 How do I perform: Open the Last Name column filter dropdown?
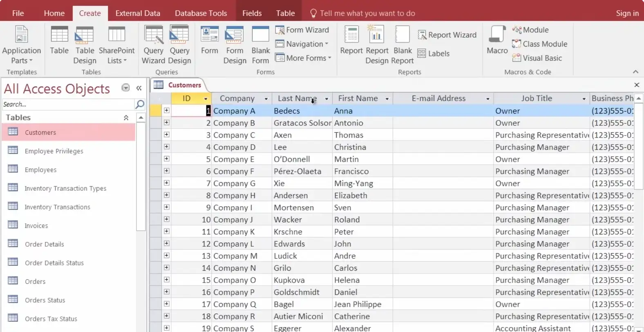coord(326,99)
